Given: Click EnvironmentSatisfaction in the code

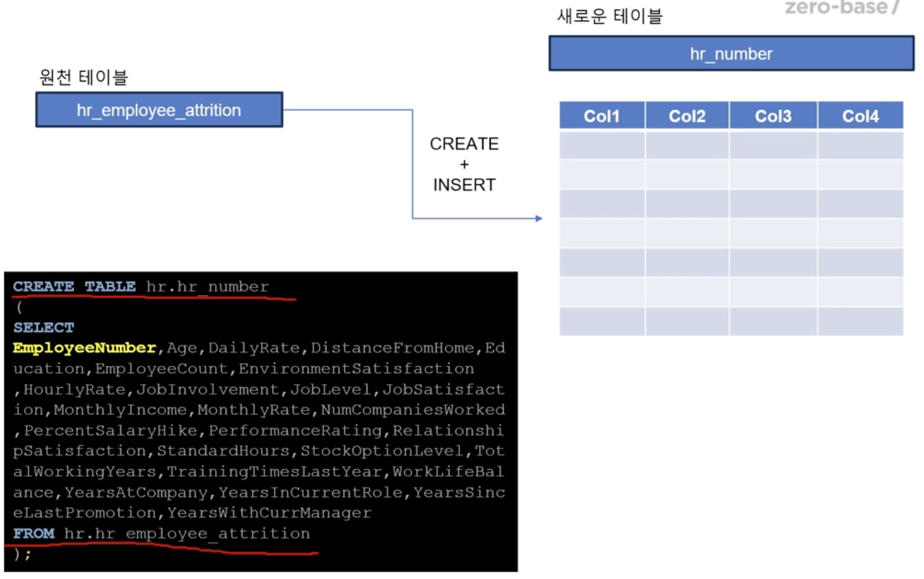Looking at the screenshot, I should (x=356, y=368).
